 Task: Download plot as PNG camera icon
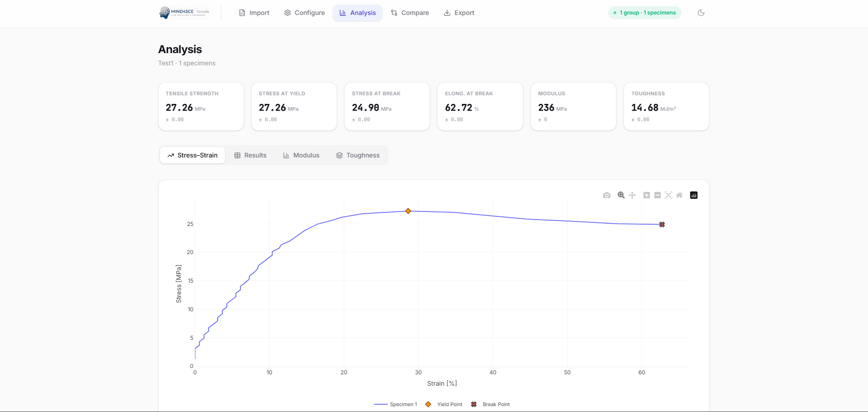pyautogui.click(x=606, y=195)
